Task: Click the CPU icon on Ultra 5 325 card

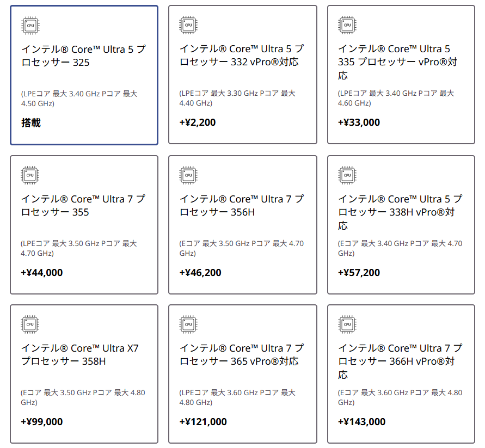Action: [x=30, y=25]
